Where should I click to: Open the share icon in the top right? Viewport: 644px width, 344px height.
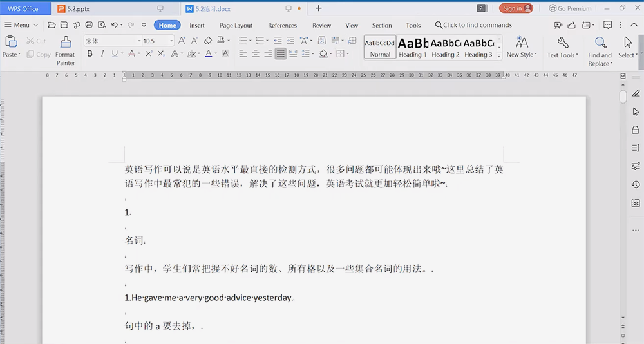point(571,25)
